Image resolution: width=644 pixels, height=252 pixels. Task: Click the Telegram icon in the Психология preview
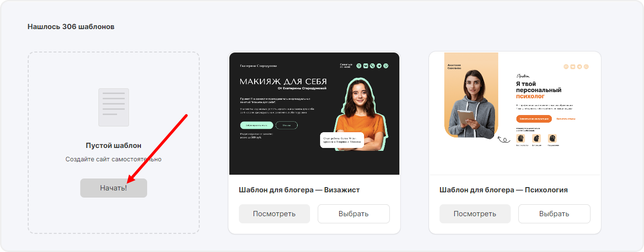coord(580,66)
